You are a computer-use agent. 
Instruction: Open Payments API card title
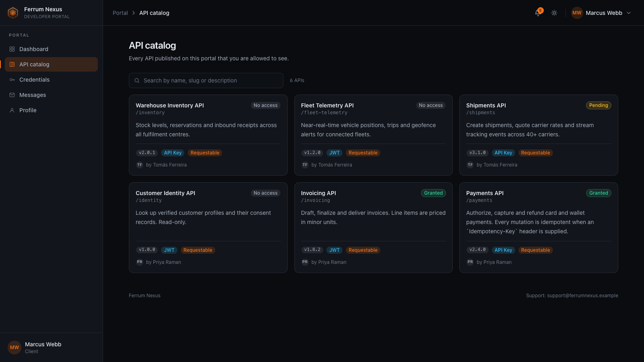[485, 193]
